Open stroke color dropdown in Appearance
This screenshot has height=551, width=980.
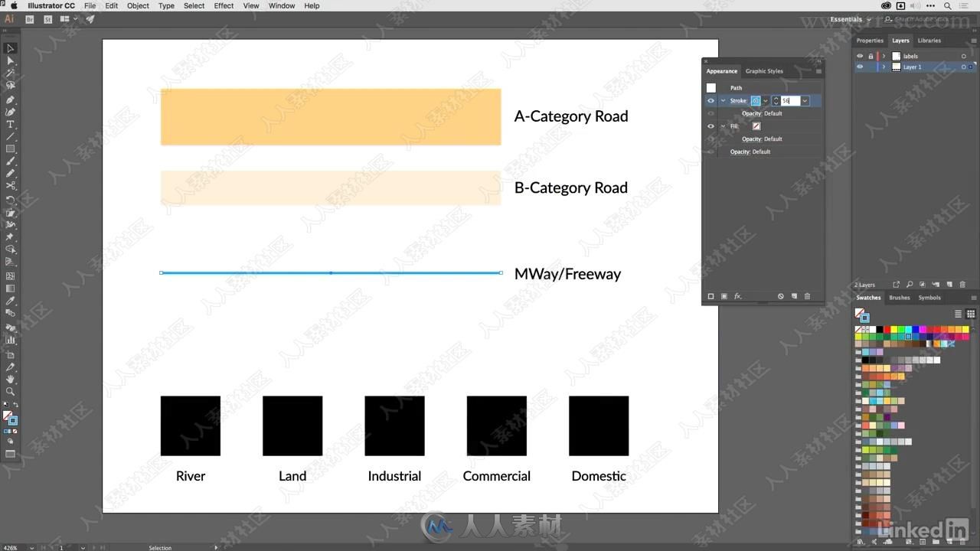pos(765,101)
